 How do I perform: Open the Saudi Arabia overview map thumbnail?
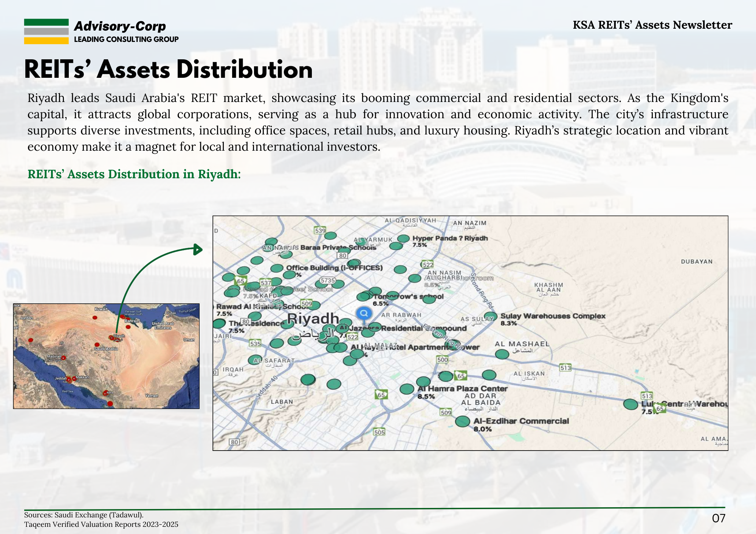(x=106, y=356)
